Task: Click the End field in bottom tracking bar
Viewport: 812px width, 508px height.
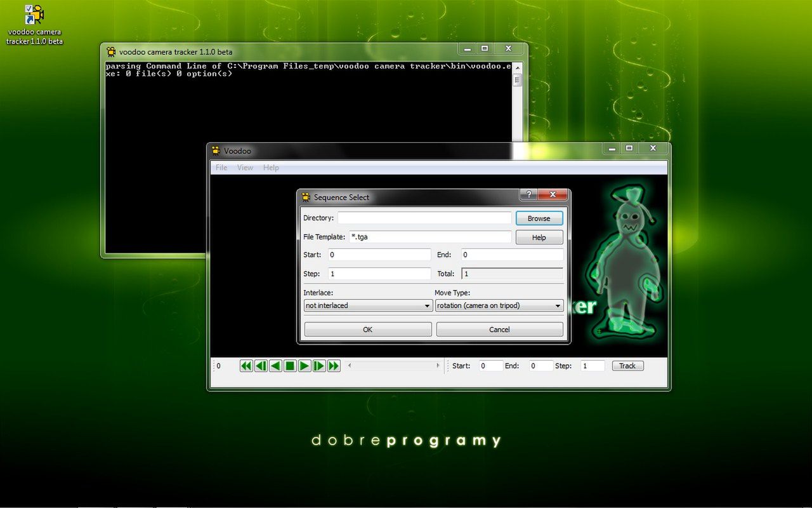Action: [541, 366]
